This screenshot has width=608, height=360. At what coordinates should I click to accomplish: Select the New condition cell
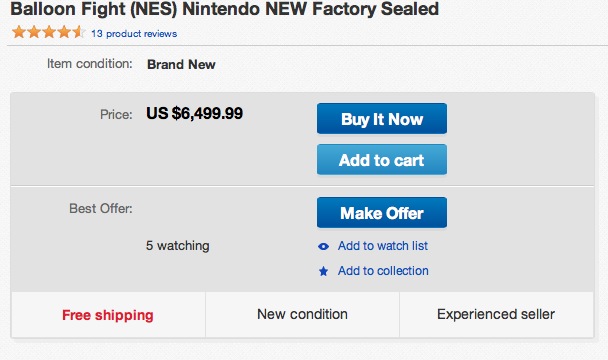[302, 315]
